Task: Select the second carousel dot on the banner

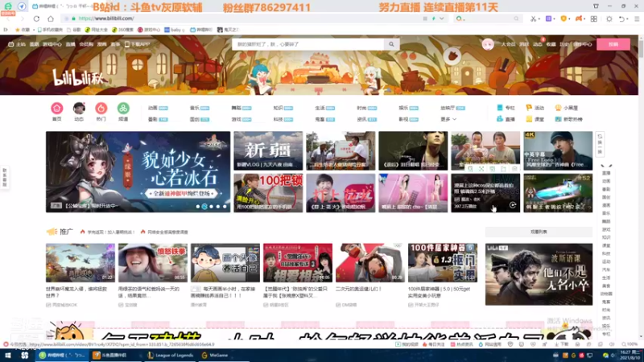Action: [204, 207]
